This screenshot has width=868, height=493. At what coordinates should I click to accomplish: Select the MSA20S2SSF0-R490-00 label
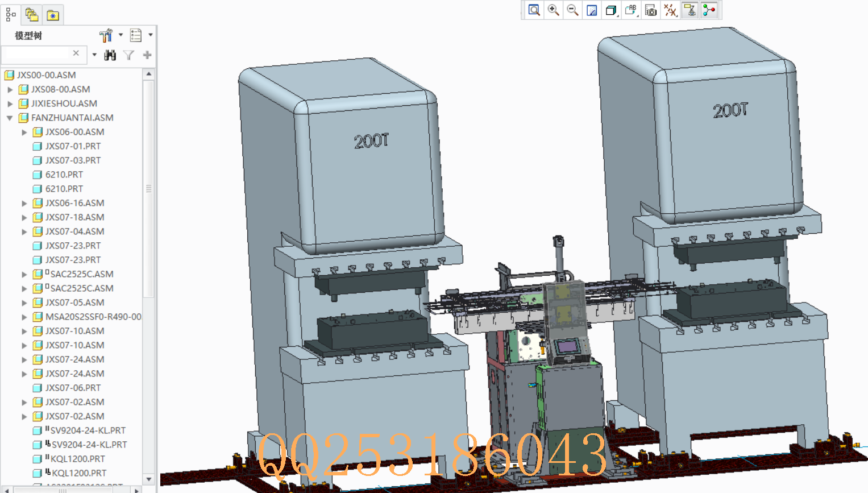pos(93,317)
